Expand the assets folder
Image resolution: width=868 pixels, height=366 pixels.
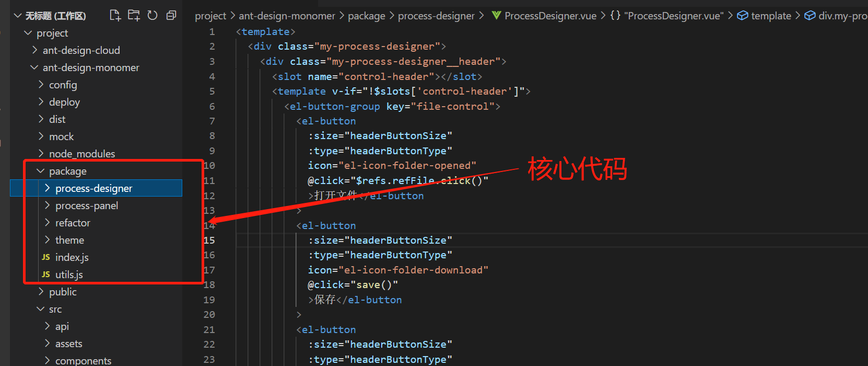pyautogui.click(x=47, y=344)
